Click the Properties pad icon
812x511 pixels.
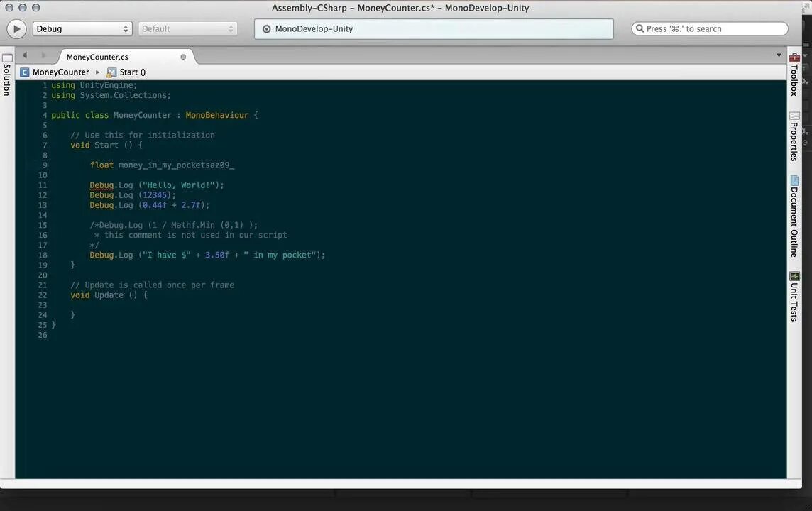794,116
